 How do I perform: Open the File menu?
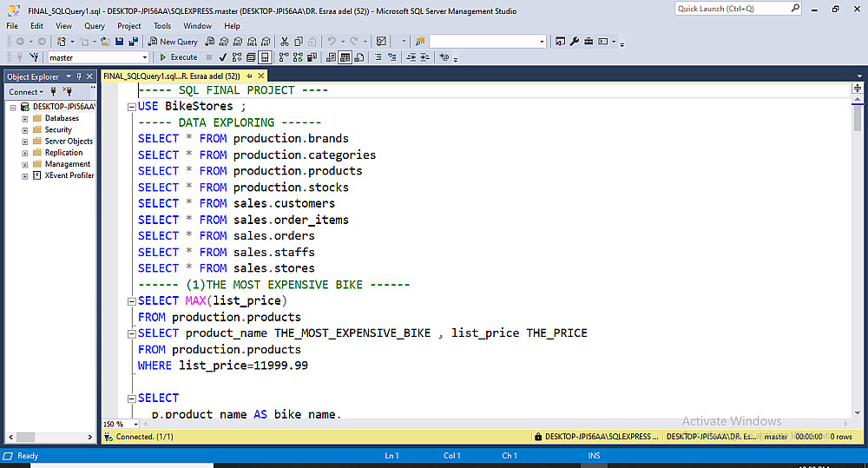(12, 26)
